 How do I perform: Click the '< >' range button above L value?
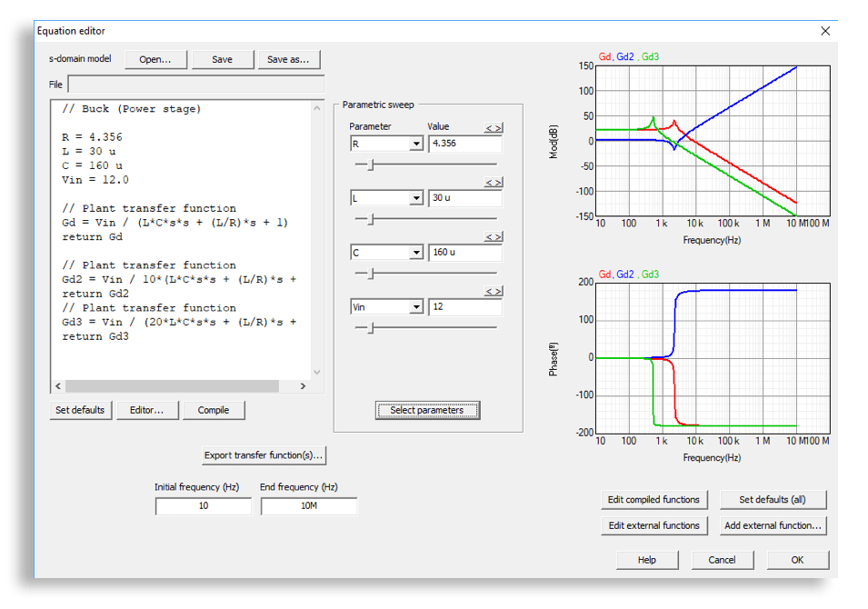(x=493, y=183)
